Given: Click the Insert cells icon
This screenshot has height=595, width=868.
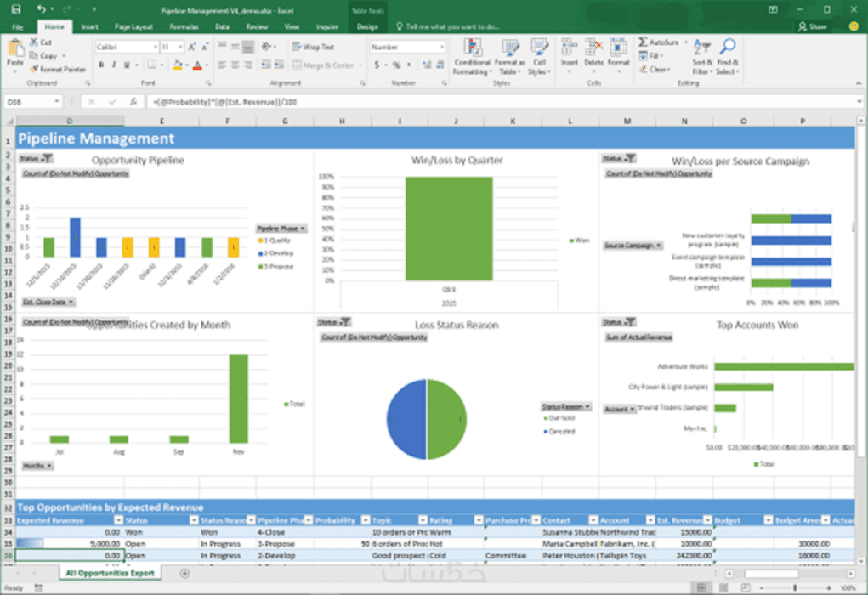Looking at the screenshot, I should point(569,48).
